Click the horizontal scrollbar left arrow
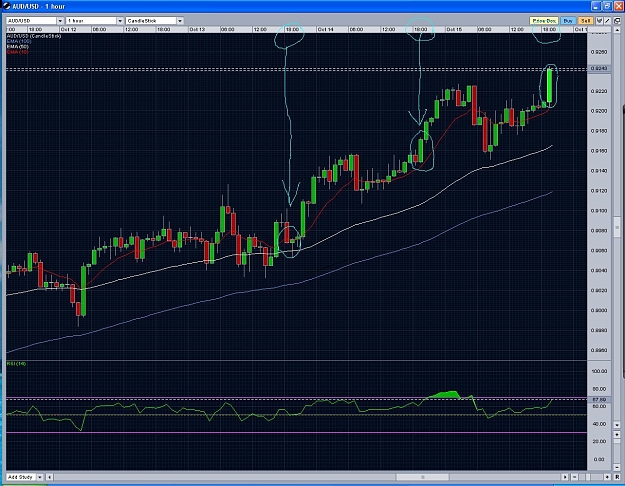Viewport: 625px width, 486px height. pos(49,477)
